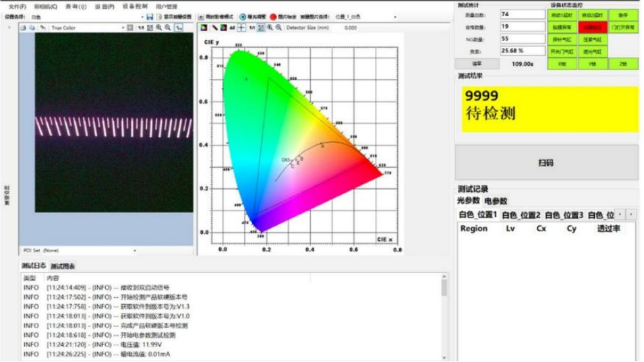Viewport: 644px width, 362px height.
Task: Expand the collapsed left side panel arrow
Action: pyautogui.click(x=9, y=28)
